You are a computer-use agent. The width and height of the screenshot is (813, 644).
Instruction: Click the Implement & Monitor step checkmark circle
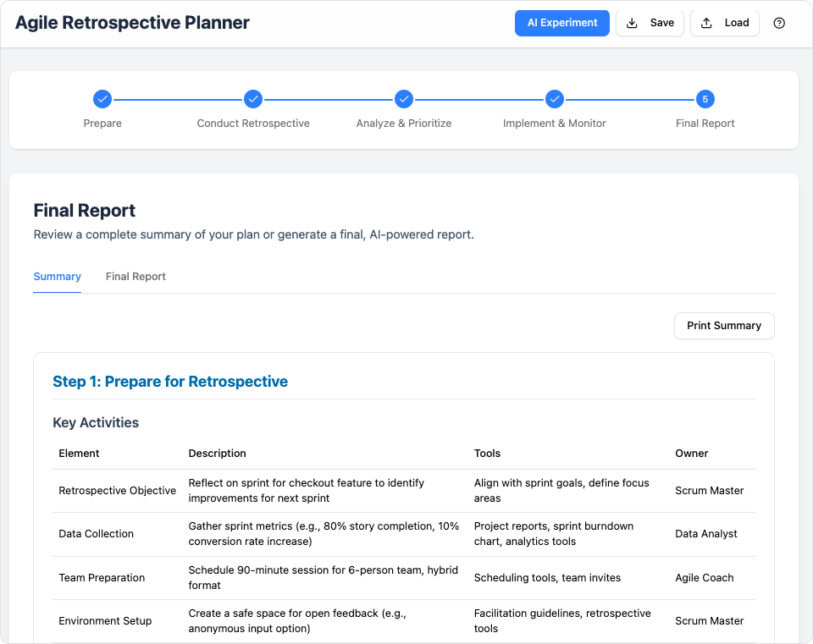click(x=554, y=99)
